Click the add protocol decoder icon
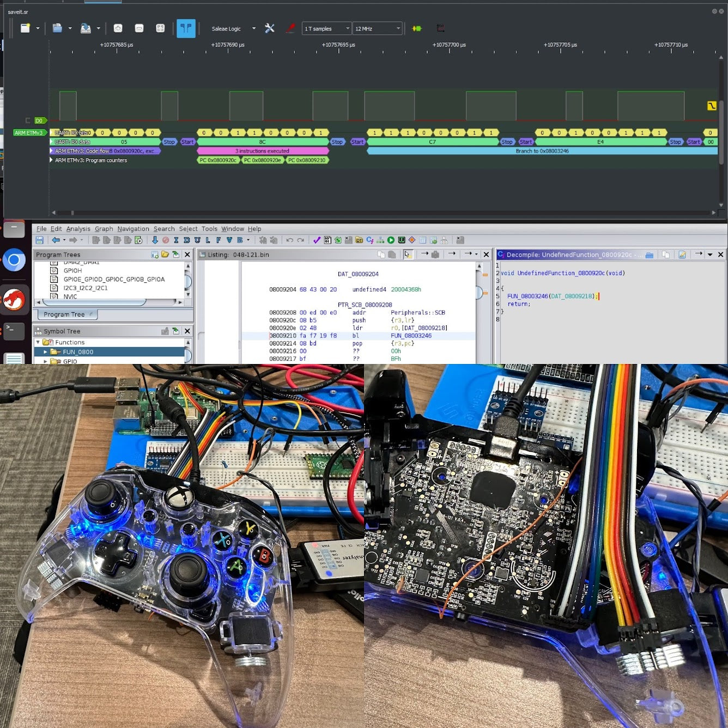The width and height of the screenshot is (728, 728). [x=417, y=28]
